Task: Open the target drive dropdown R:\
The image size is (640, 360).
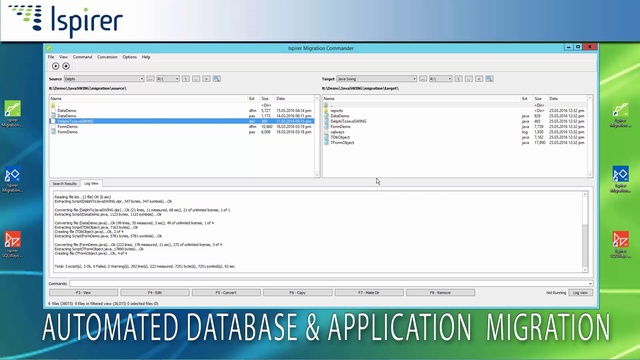Action: coord(440,79)
